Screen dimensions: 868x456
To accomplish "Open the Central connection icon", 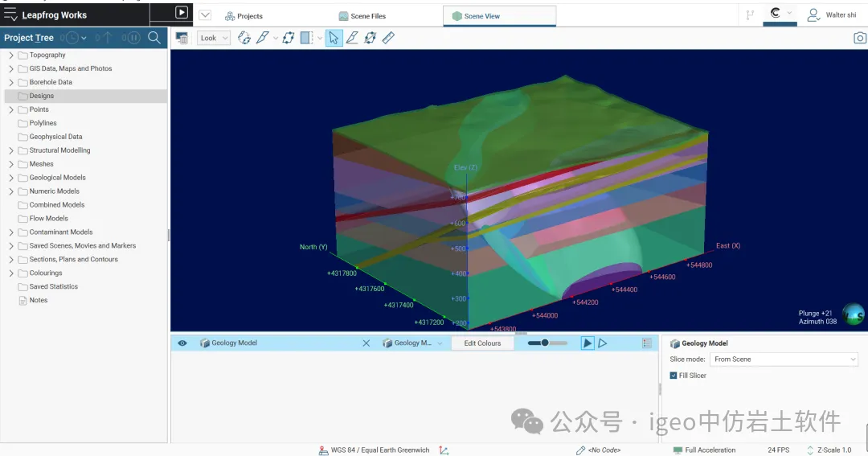I will [776, 13].
